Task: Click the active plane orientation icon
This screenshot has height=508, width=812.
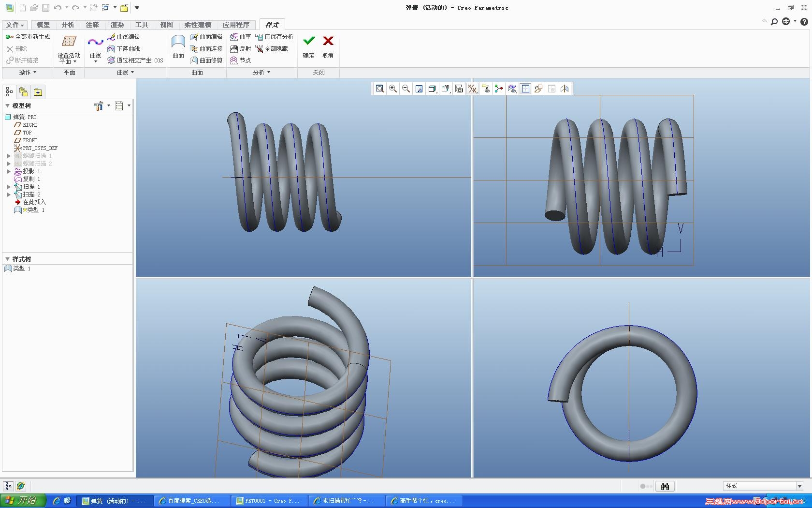Action: click(538, 89)
